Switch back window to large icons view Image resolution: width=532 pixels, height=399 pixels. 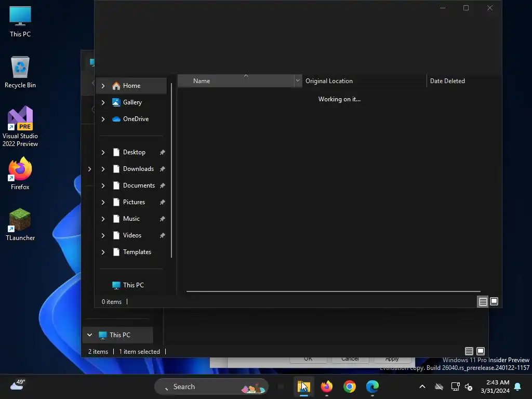(481, 351)
